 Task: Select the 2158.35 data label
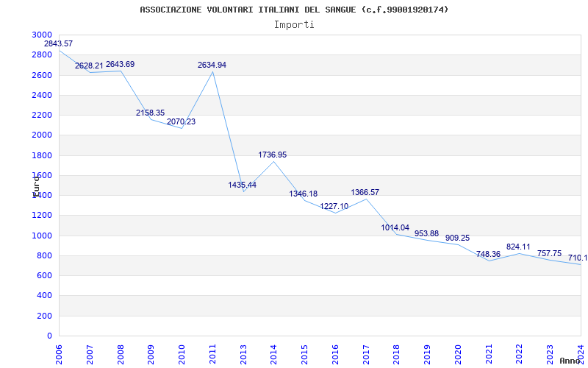151,113
